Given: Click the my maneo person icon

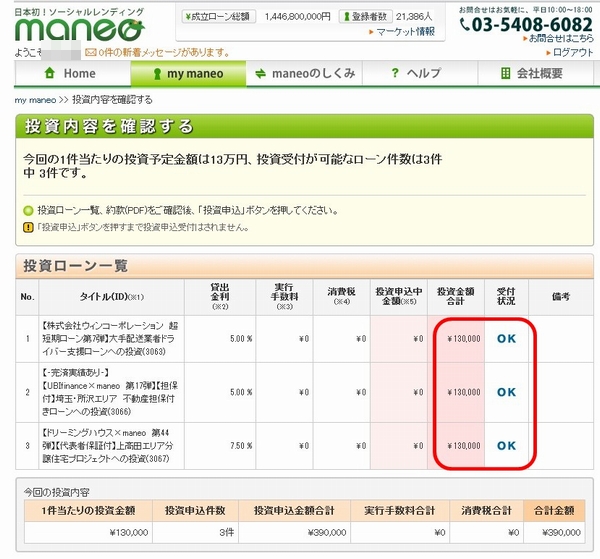Looking at the screenshot, I should point(157,73).
